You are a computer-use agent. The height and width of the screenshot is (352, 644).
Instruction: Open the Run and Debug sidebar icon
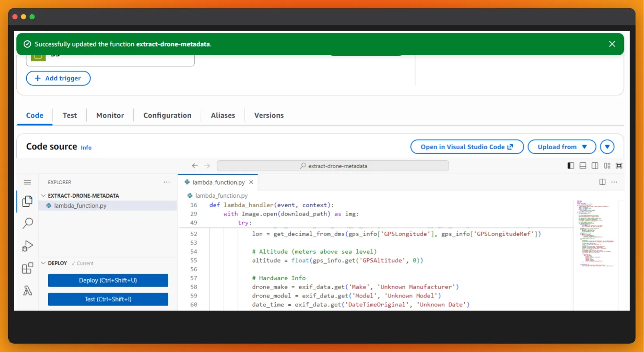point(28,246)
